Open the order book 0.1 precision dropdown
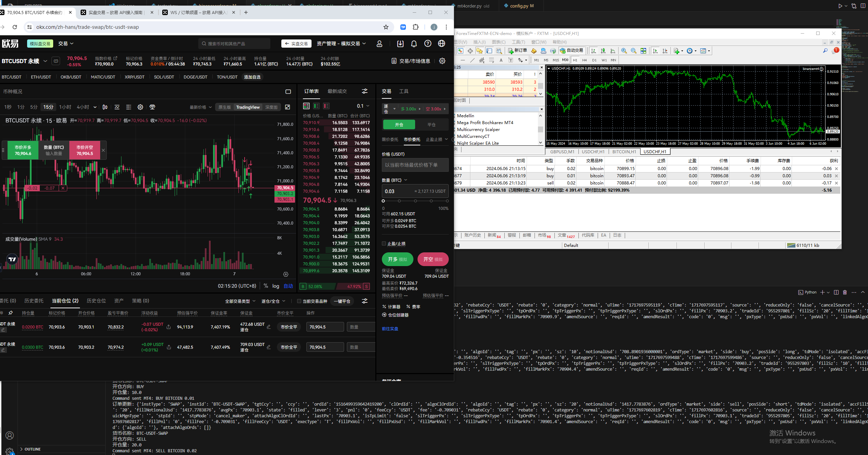 click(363, 106)
